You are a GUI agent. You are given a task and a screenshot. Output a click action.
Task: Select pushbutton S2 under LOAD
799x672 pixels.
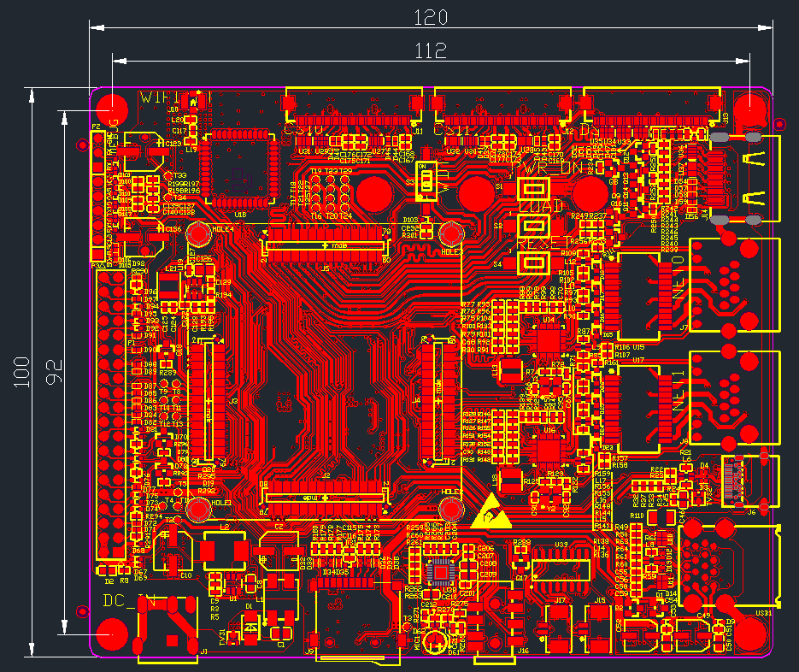pyautogui.click(x=533, y=225)
